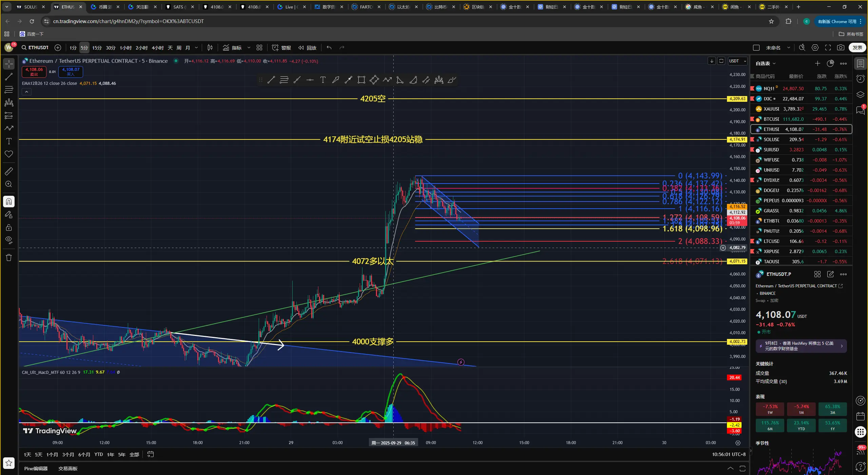Select the ruler measure tool
Screen dimensions: 868x475
[9, 171]
